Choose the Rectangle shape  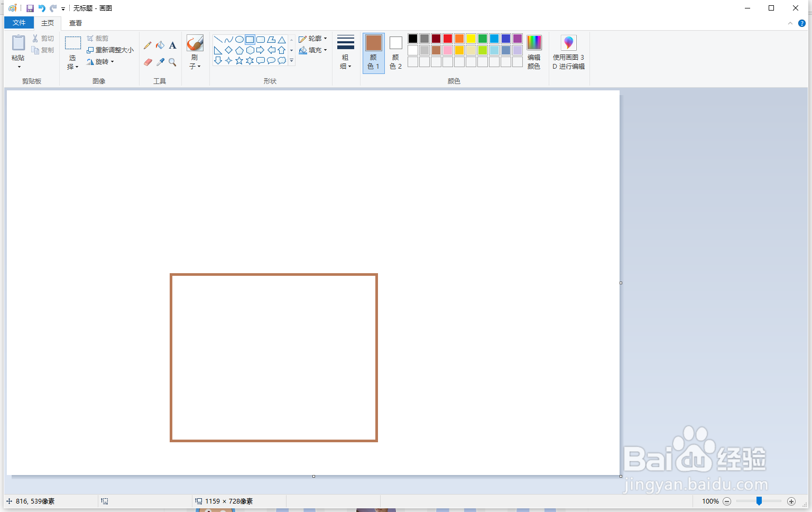pyautogui.click(x=250, y=40)
